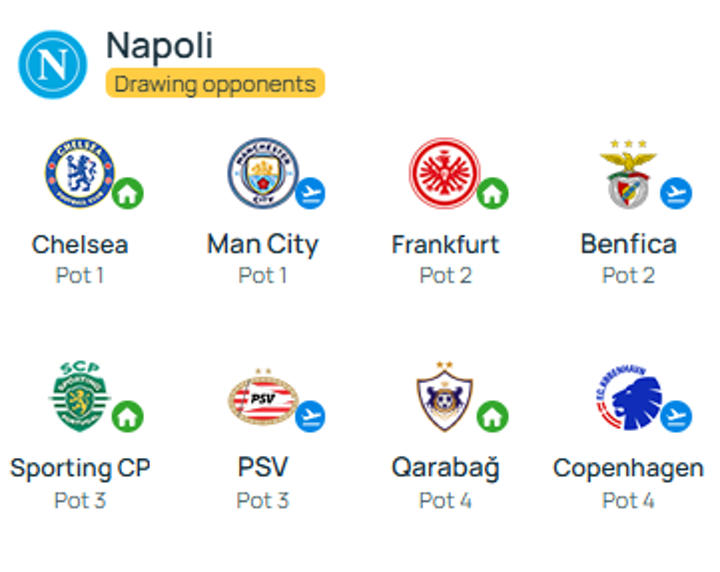Click the home icon beside Sporting CP

127,415
